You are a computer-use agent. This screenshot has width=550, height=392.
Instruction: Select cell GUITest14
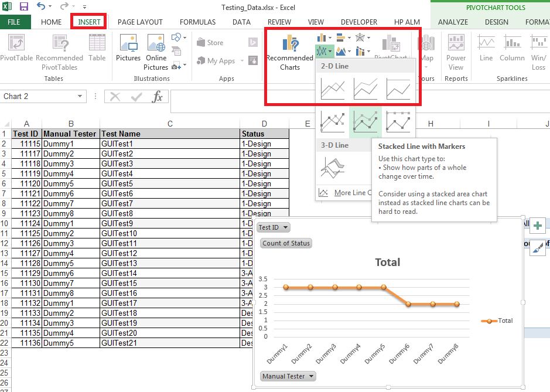click(170, 274)
